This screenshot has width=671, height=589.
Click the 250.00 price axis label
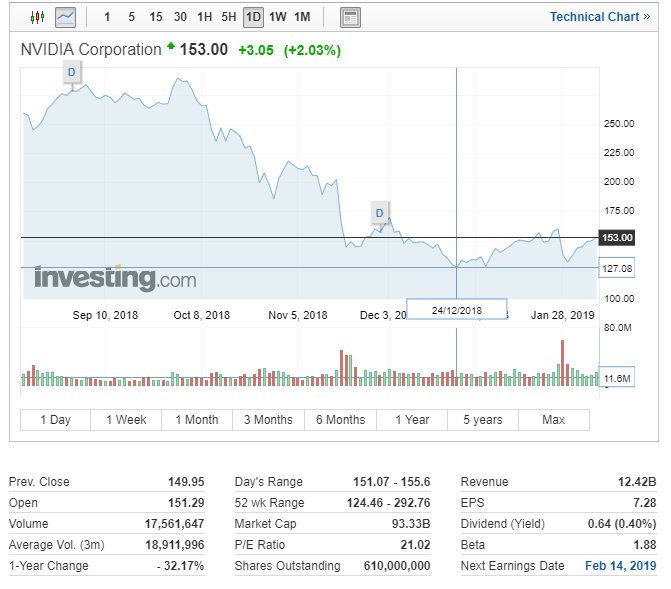click(x=619, y=124)
